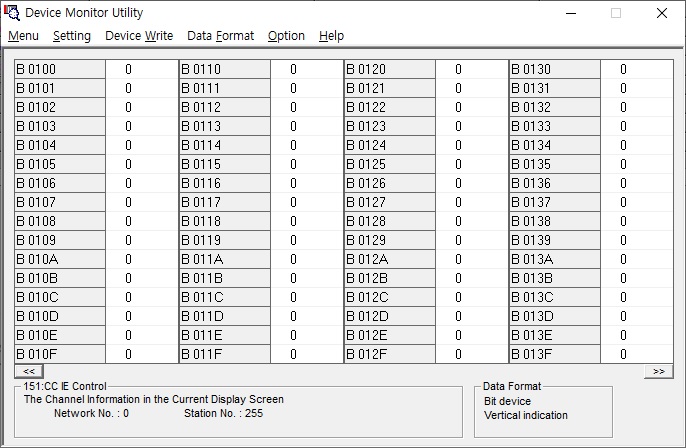Select device cell B 013F

(555, 354)
